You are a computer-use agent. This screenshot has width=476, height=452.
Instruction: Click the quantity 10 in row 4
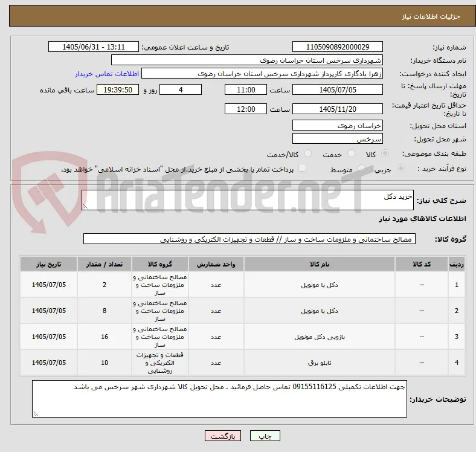105,363
